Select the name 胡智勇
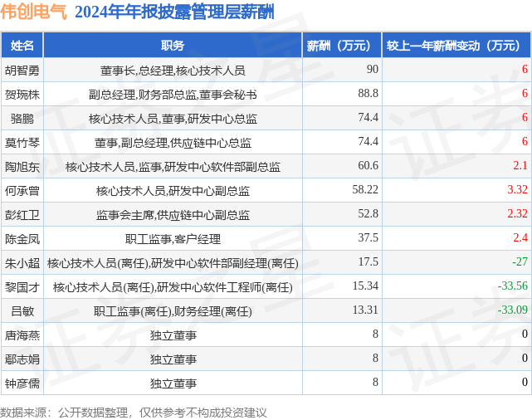This screenshot has height=420, width=532. (22, 71)
